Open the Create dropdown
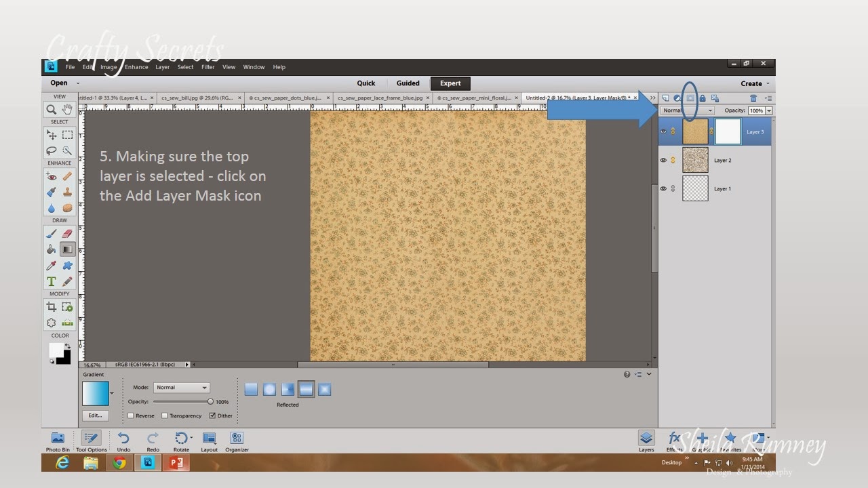 click(x=755, y=83)
